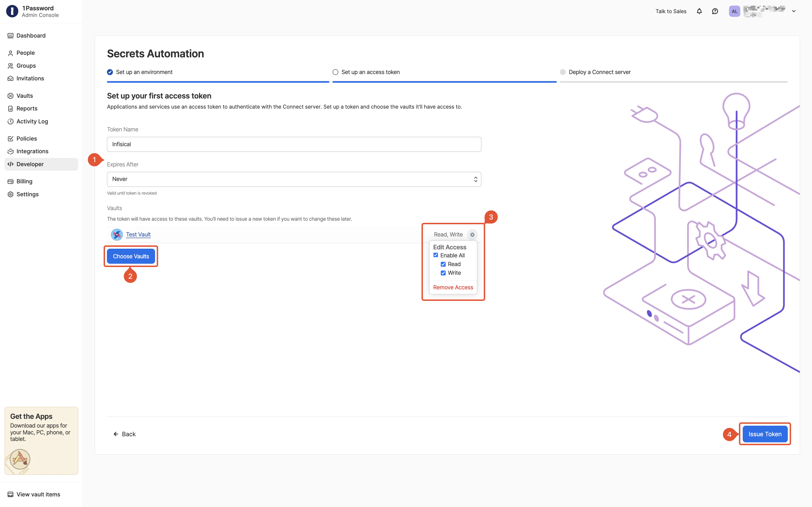Open Groups in the sidebar
This screenshot has width=812, height=507.
pyautogui.click(x=41, y=66)
